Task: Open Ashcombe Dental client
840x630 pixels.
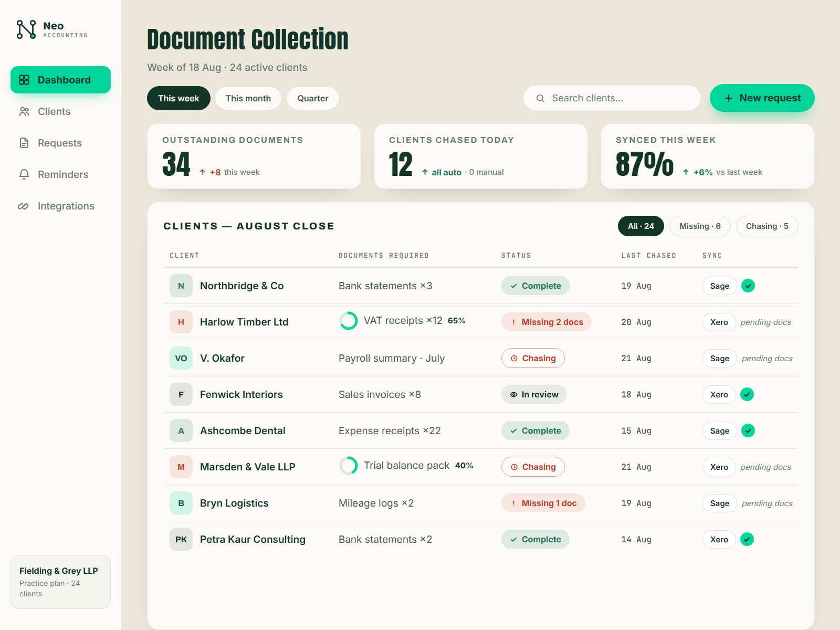Action: click(243, 430)
